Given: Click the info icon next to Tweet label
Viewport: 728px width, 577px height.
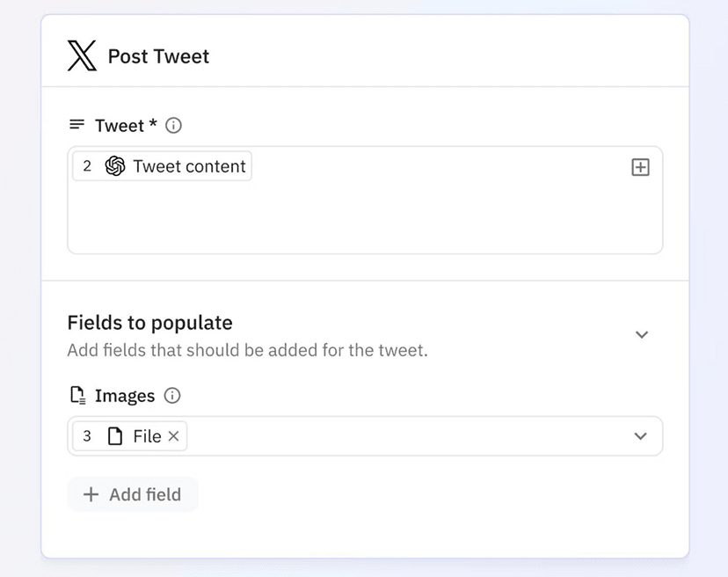Looking at the screenshot, I should pyautogui.click(x=173, y=126).
